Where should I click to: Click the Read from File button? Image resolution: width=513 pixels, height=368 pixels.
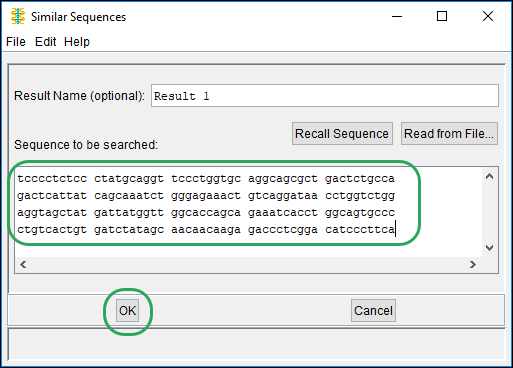point(449,134)
